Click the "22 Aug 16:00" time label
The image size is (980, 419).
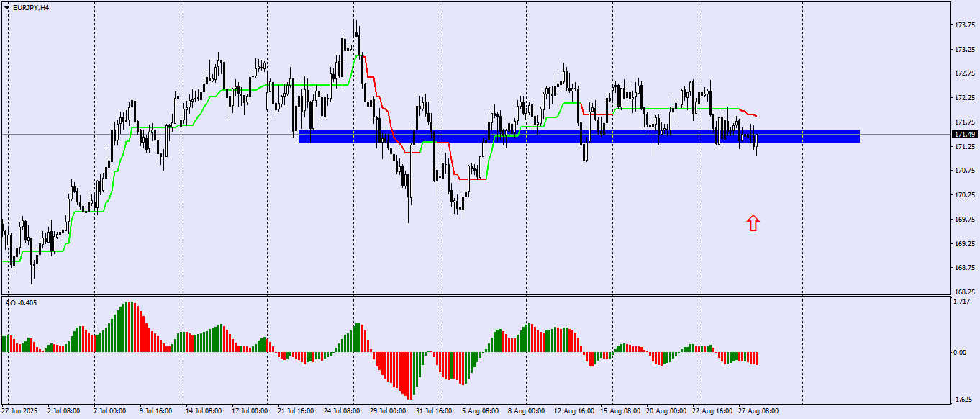(712, 412)
